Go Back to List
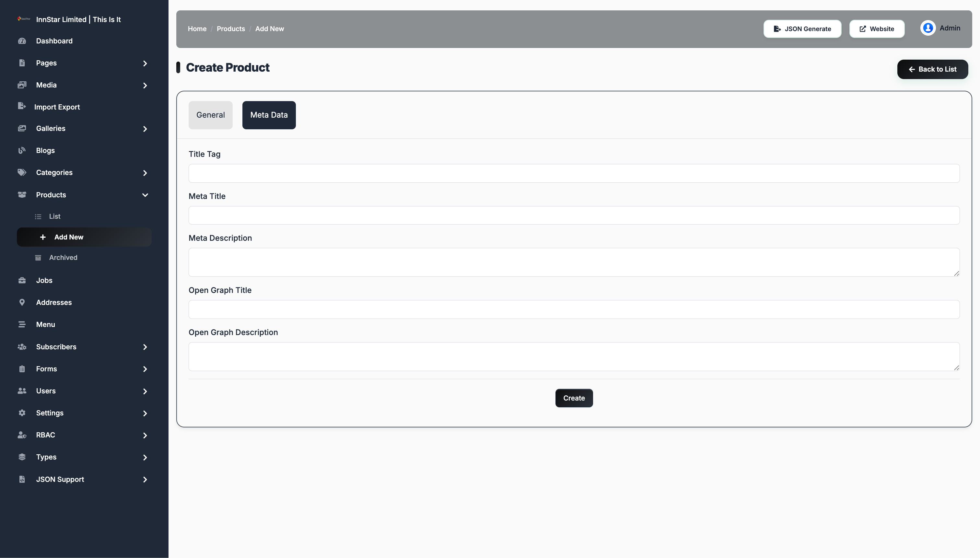Viewport: 980px width, 558px height. (932, 69)
